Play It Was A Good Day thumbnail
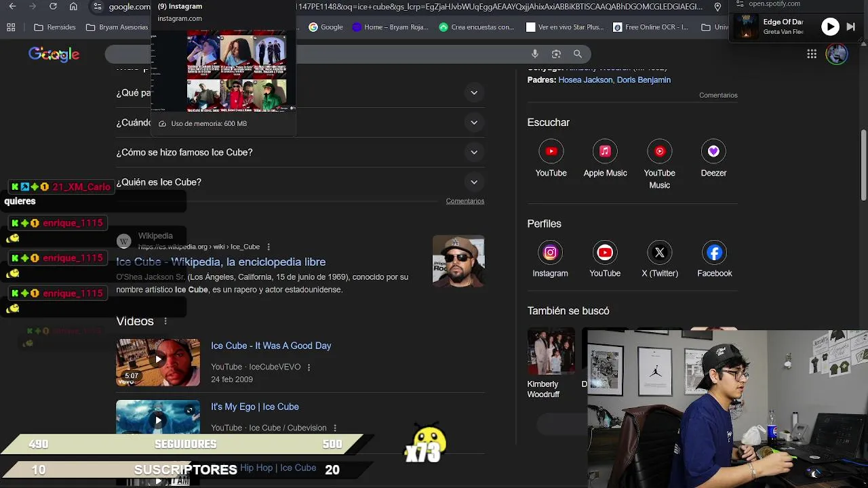 [158, 363]
